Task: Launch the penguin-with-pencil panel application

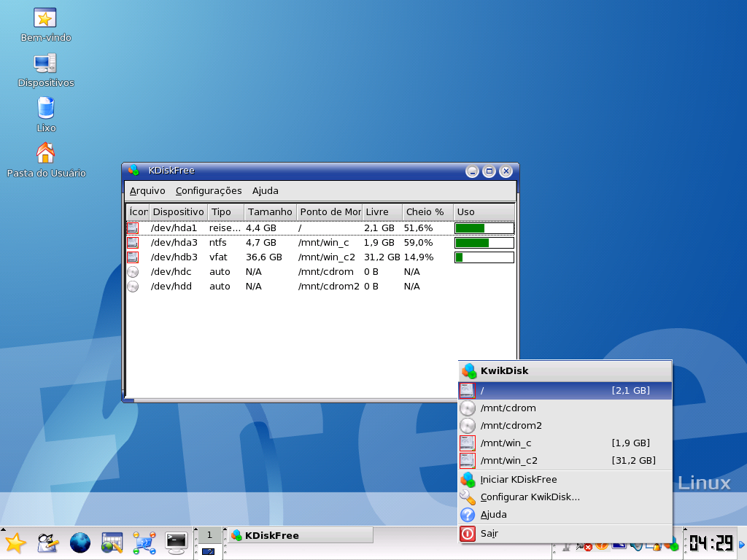Action: 47,542
